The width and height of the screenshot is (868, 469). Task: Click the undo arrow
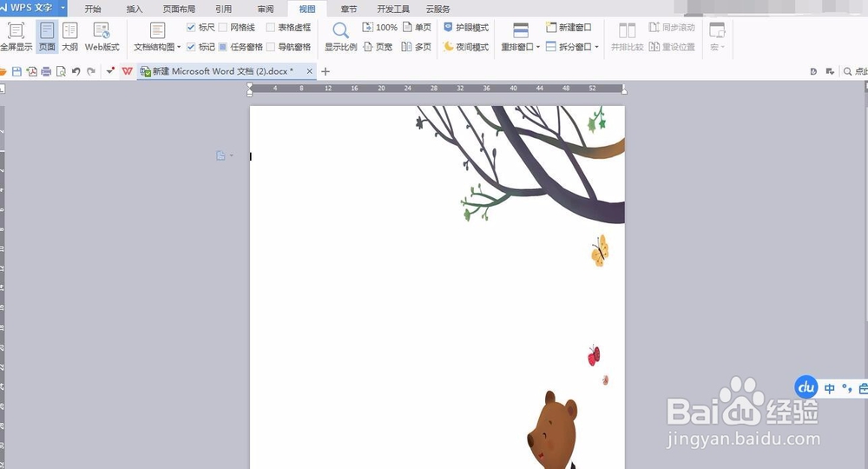[76, 71]
